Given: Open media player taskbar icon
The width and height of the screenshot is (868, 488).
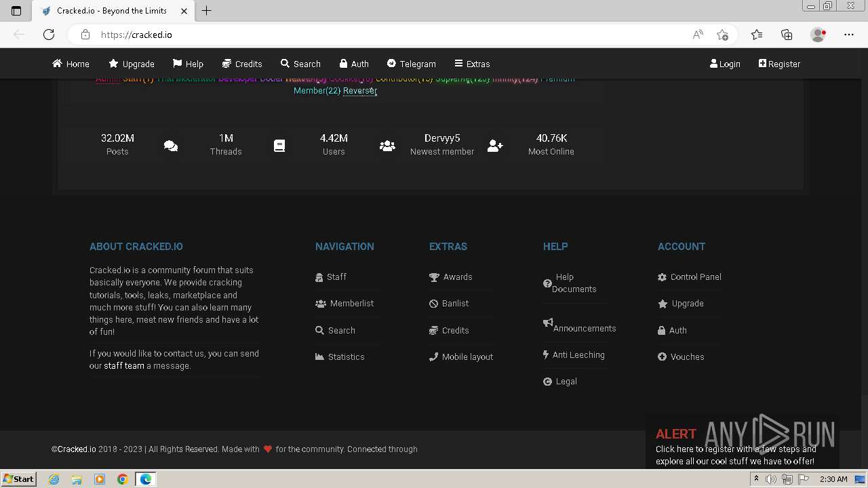Looking at the screenshot, I should tap(100, 479).
